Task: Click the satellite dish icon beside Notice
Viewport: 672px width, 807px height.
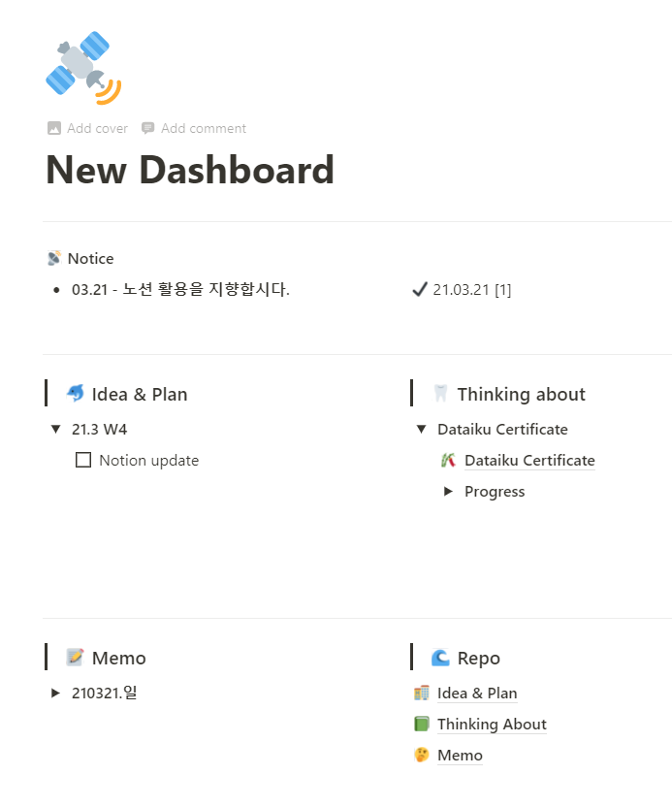Action: tap(54, 258)
